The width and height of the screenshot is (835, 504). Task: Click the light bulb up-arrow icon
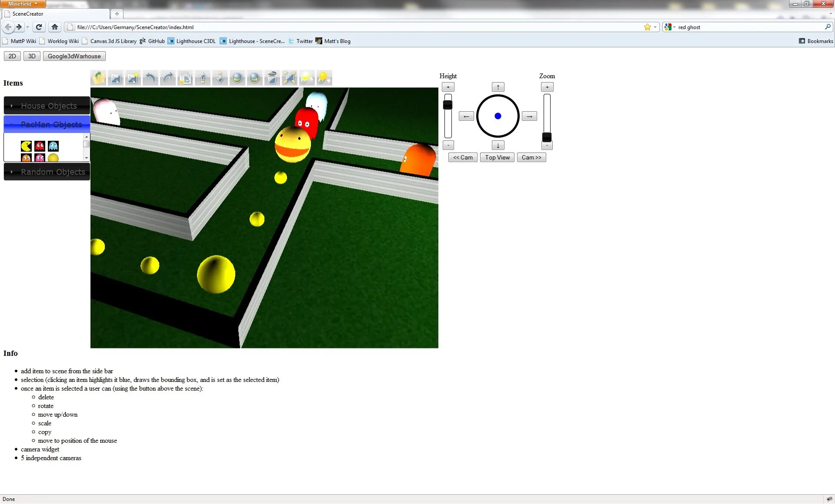pyautogui.click(x=307, y=78)
